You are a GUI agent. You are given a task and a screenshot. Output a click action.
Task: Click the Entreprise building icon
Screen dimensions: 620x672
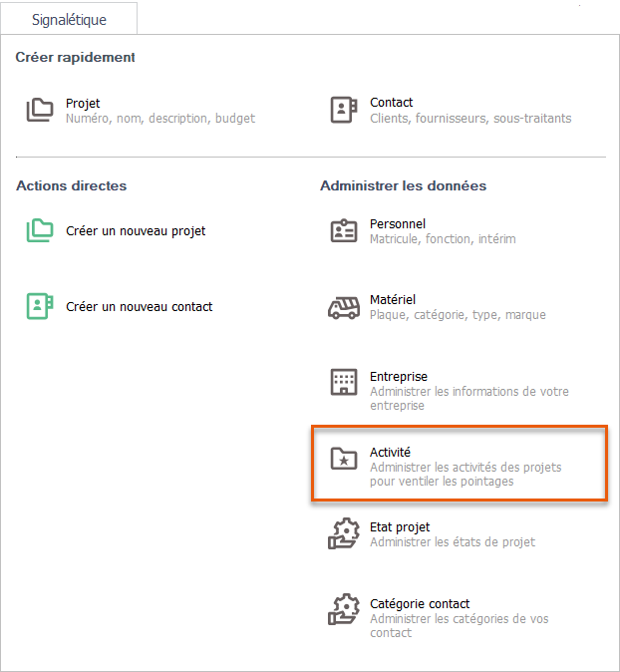pos(344,383)
